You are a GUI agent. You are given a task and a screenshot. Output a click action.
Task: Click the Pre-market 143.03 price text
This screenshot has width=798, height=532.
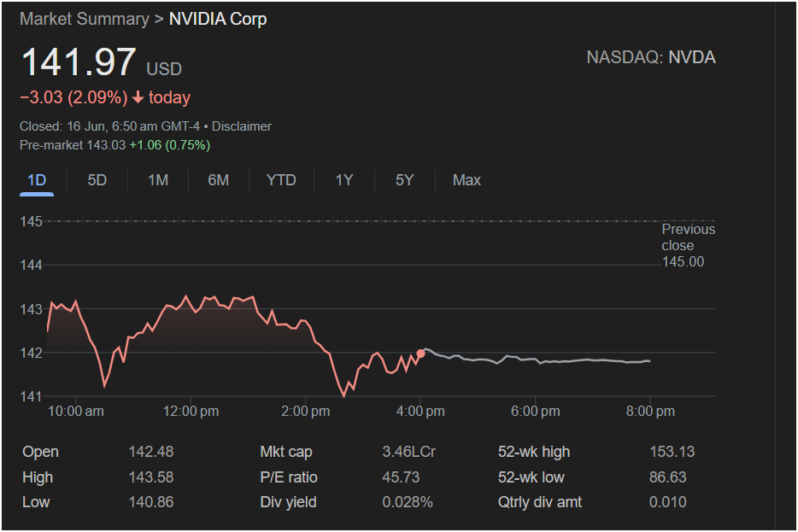pos(73,145)
